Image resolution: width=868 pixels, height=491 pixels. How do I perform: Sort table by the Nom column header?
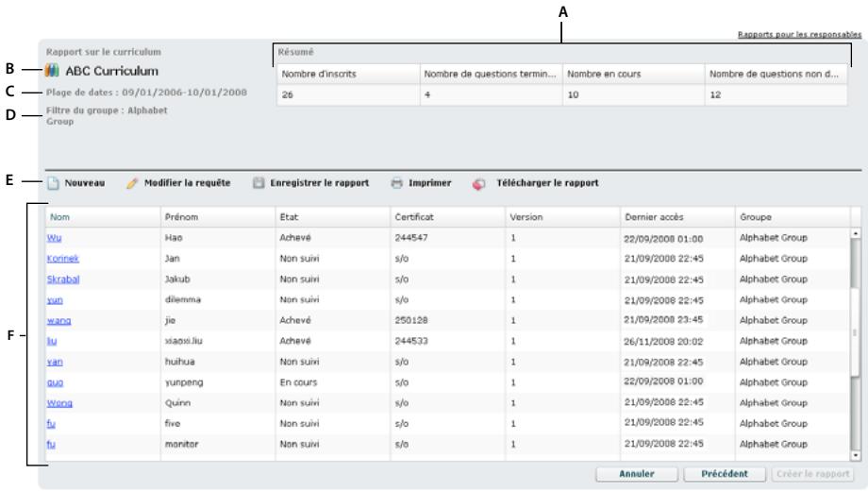(x=103, y=217)
